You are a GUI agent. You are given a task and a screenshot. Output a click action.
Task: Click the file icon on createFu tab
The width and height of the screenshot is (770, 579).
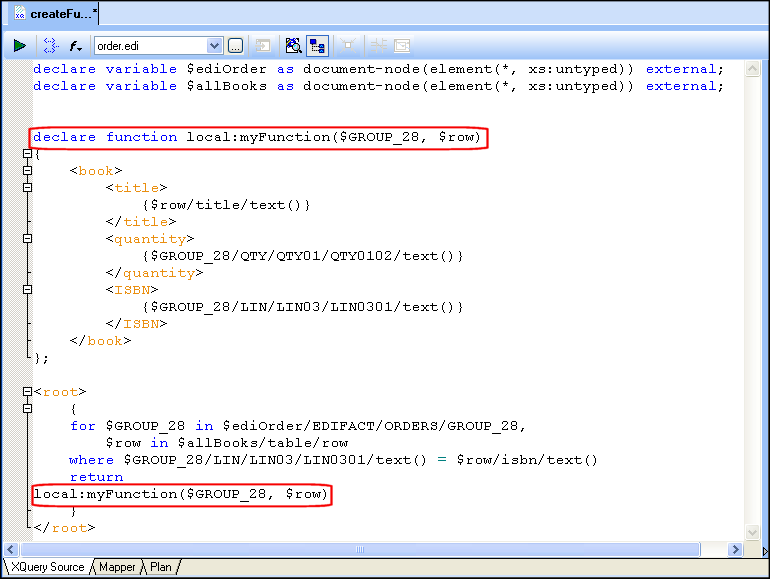tap(20, 13)
